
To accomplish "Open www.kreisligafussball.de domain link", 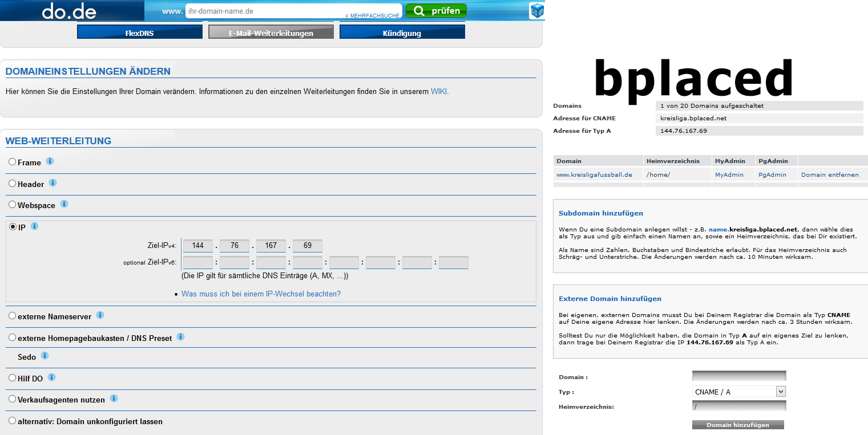I will 594,174.
